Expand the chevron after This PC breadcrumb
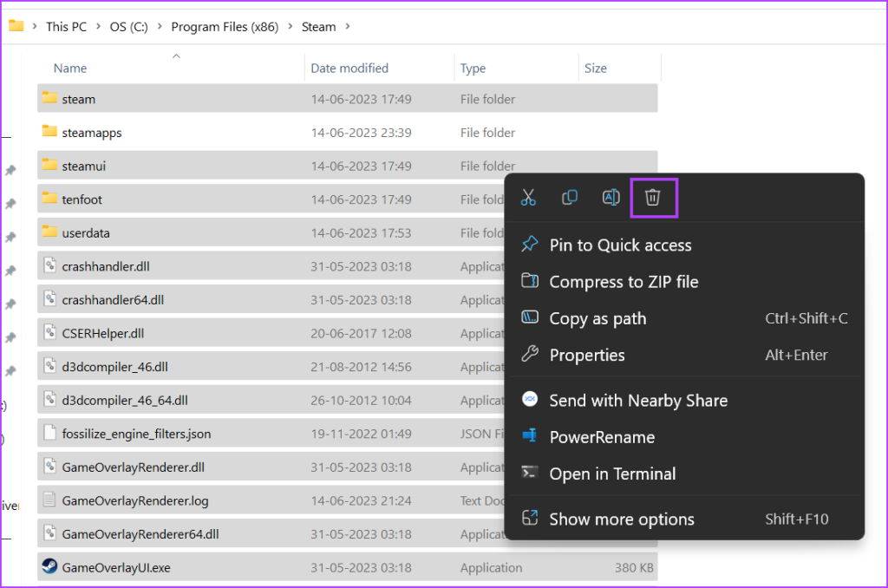Viewport: 888px width, 588px height. [98, 27]
